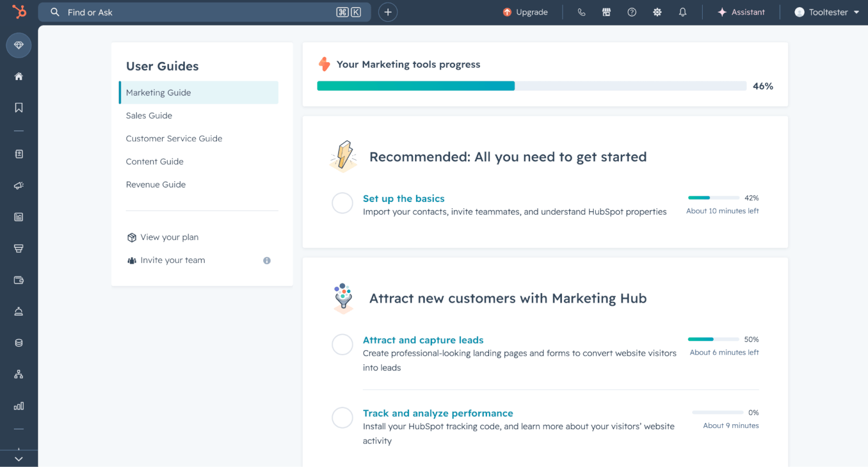868x467 pixels.
Task: Click the search magnifier icon in Find or Ask
Action: pyautogui.click(x=55, y=12)
